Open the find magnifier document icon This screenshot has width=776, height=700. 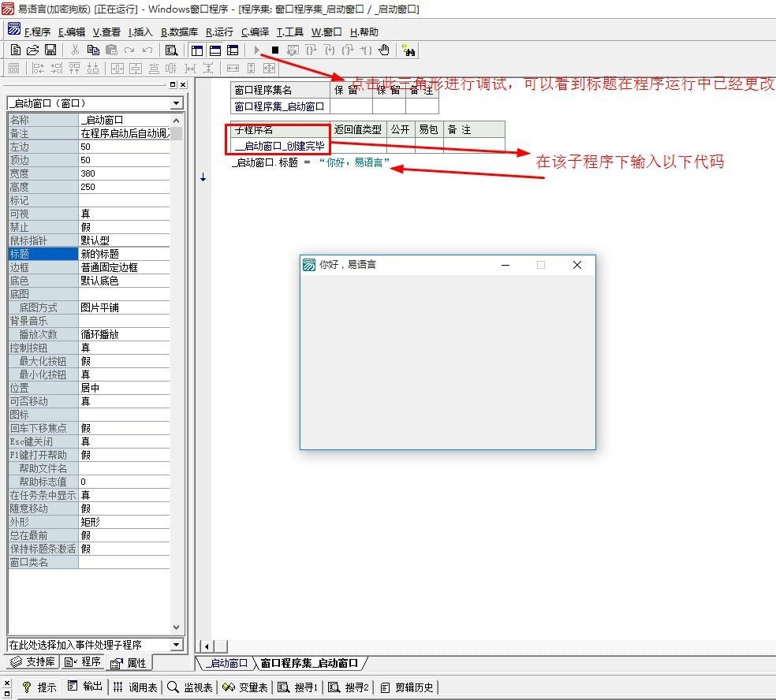171,50
